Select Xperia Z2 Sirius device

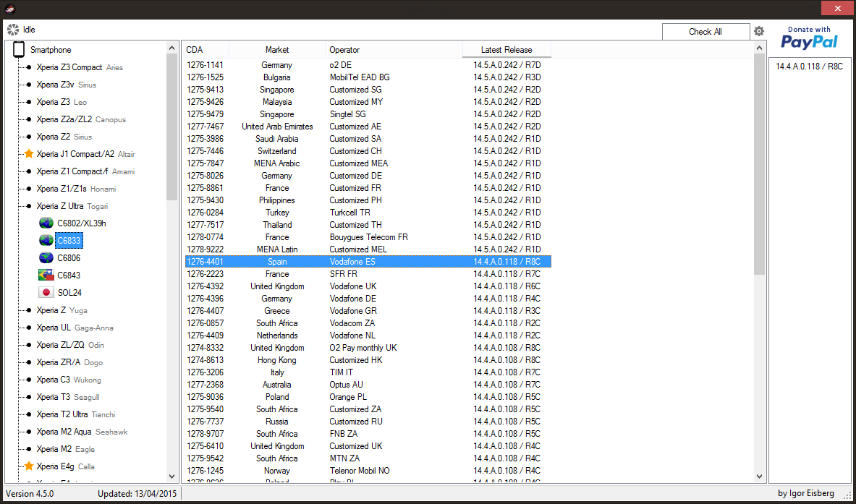tap(64, 137)
